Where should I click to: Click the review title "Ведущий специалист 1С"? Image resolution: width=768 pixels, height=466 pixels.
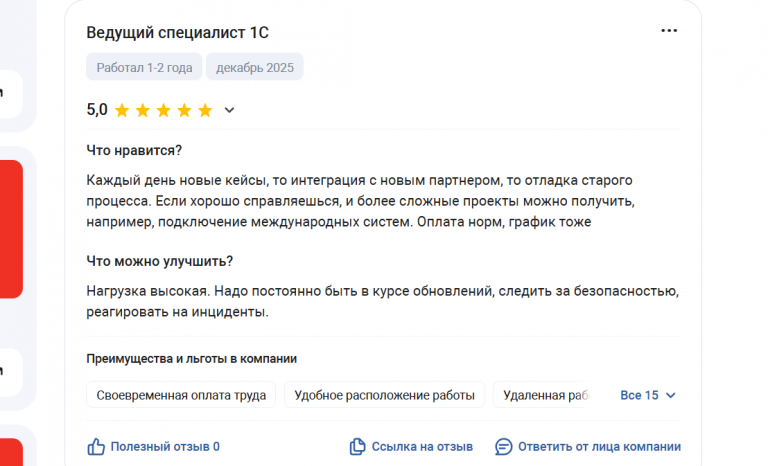coord(177,33)
